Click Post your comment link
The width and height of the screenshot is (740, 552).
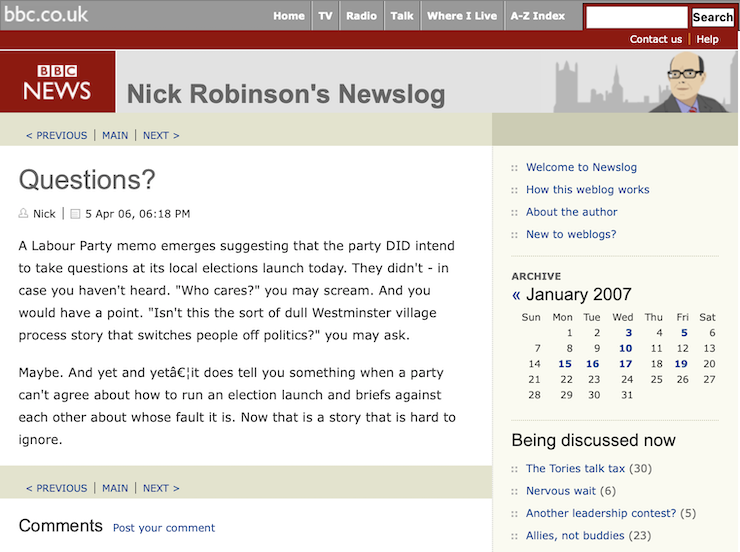[x=164, y=527]
